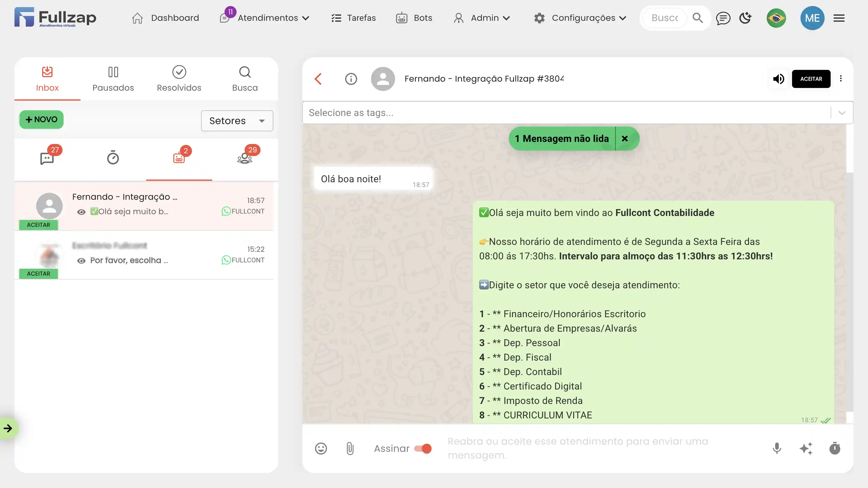Click the paperclip attachment icon

(x=350, y=448)
